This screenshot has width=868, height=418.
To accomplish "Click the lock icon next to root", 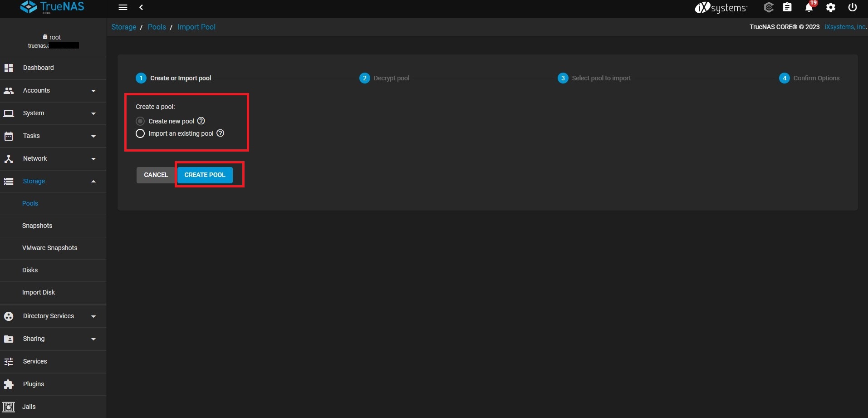I will pos(45,36).
